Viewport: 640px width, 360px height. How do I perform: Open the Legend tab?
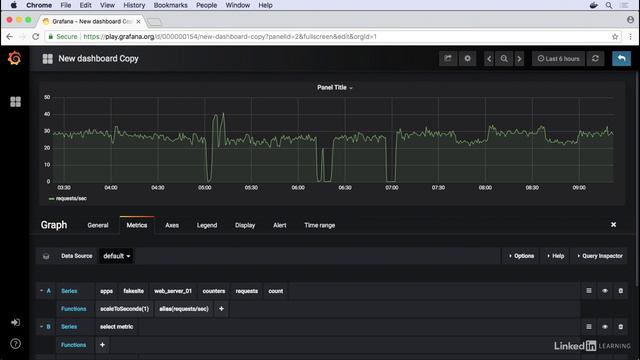pos(207,225)
